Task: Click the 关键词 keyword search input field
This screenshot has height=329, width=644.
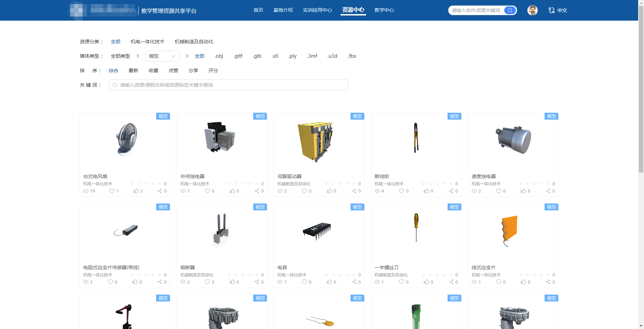Action: pyautogui.click(x=228, y=85)
